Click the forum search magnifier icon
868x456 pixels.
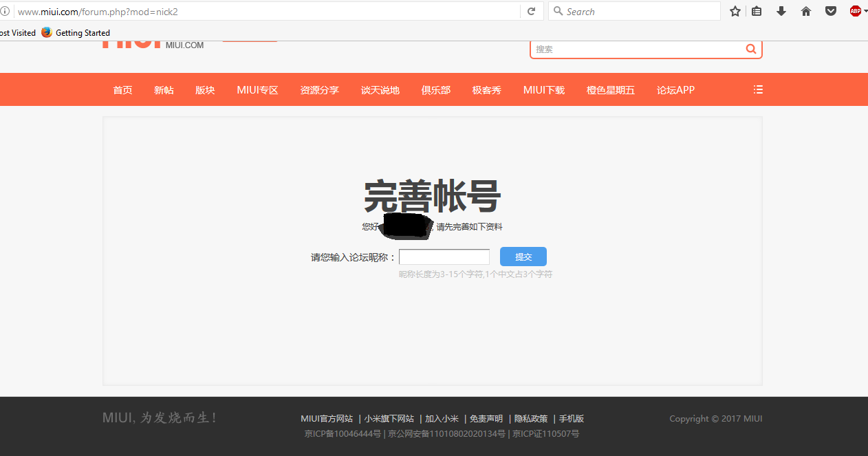(x=750, y=49)
